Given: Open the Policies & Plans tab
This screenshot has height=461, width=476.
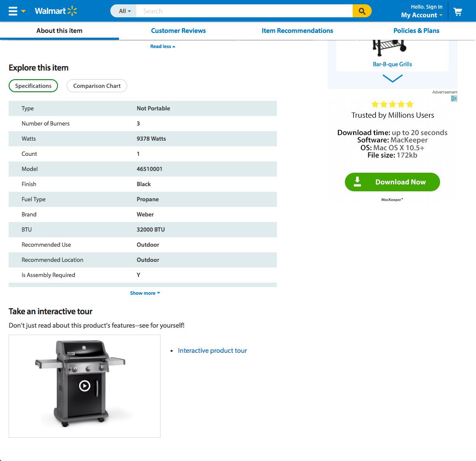Looking at the screenshot, I should 416,30.
